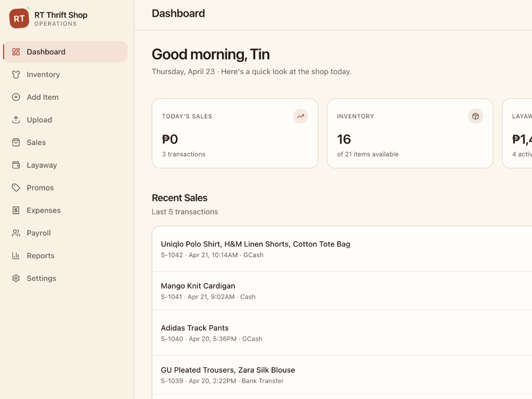The height and width of the screenshot is (399, 532).
Task: Click the Add Item plus icon
Action: (x=16, y=97)
